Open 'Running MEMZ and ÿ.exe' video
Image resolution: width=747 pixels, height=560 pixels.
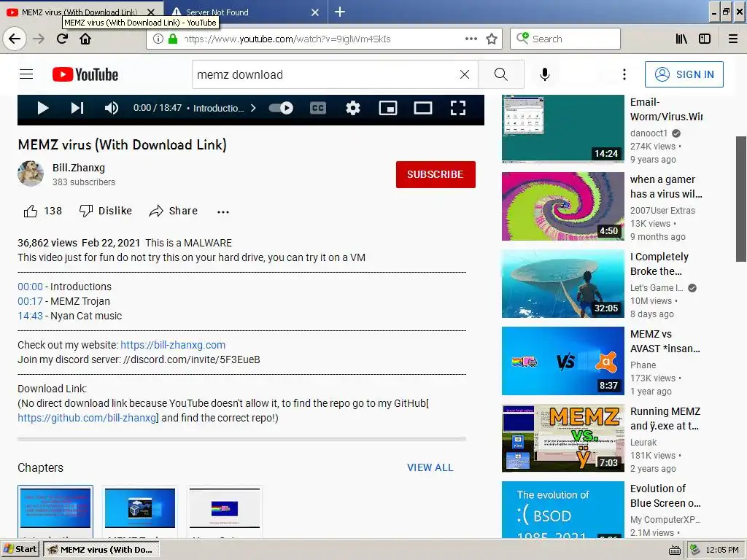(563, 438)
